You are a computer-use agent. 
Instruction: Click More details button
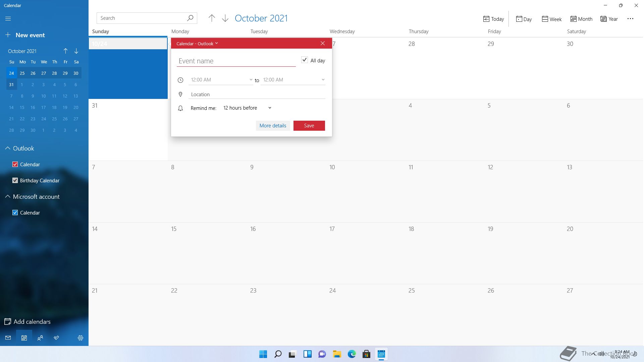273,126
